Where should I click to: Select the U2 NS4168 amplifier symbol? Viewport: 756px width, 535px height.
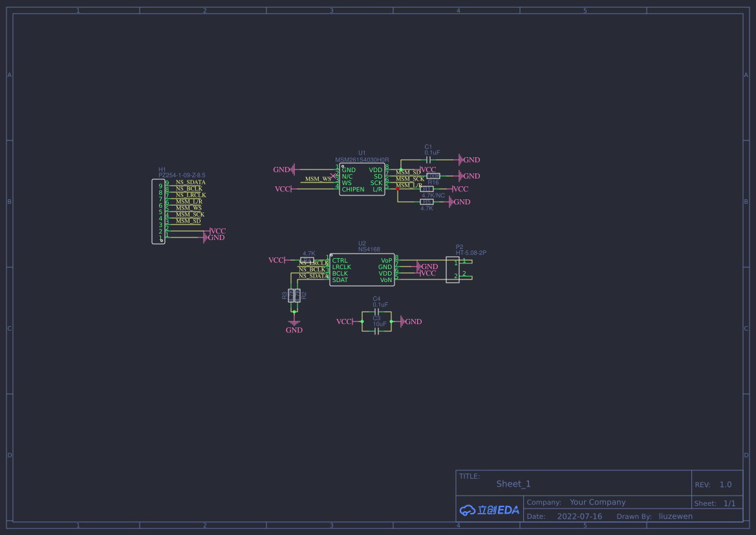[x=362, y=270]
